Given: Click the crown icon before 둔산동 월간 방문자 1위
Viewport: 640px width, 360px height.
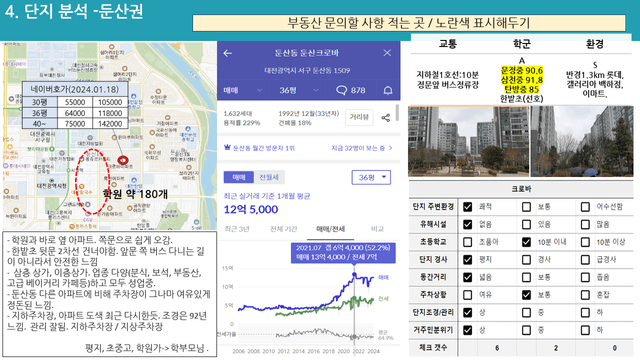Looking at the screenshot, I should [x=227, y=147].
